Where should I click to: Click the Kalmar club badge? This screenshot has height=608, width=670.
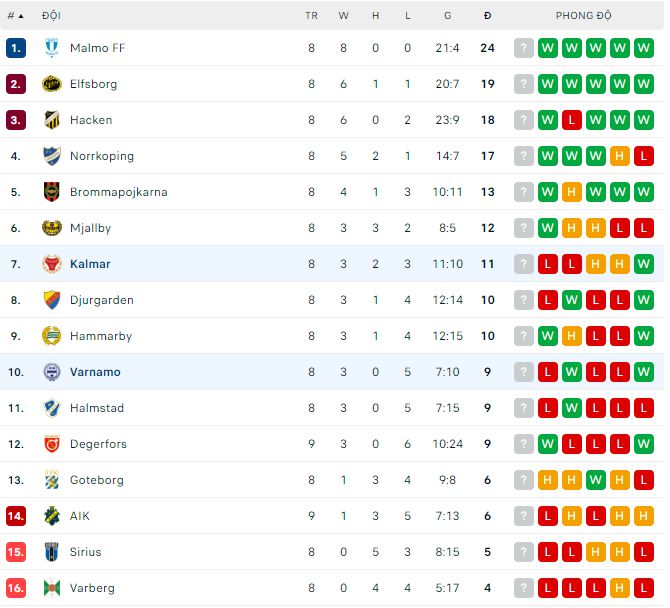click(52, 264)
